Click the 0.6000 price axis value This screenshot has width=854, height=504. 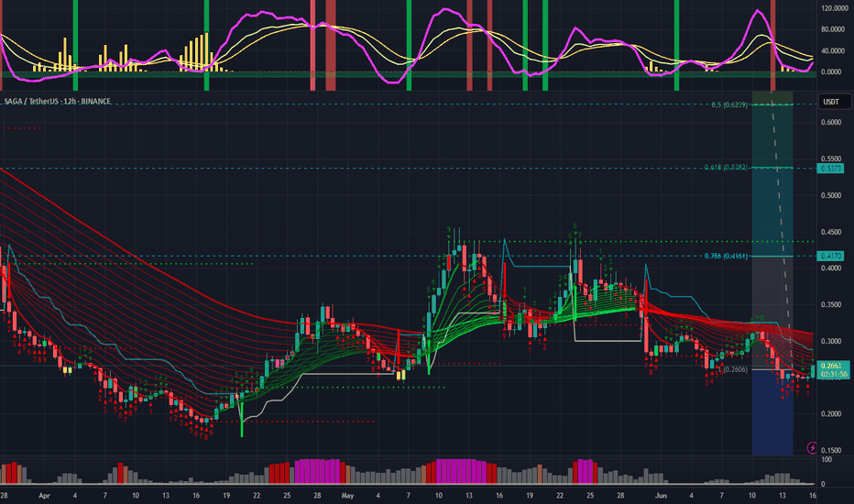pyautogui.click(x=831, y=123)
